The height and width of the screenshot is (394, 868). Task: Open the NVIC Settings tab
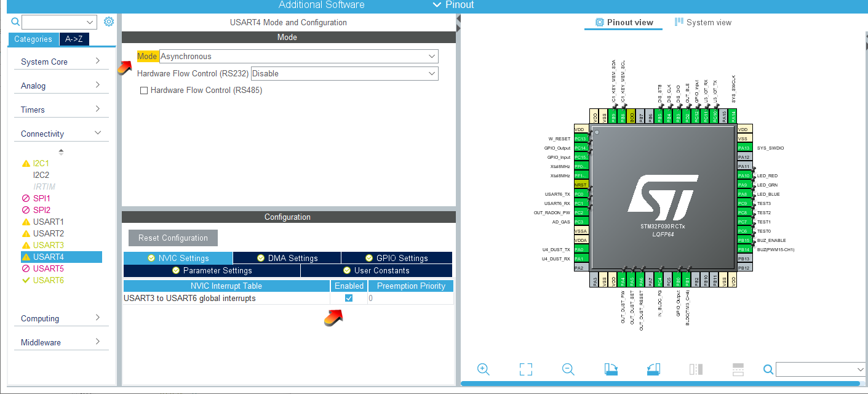178,258
